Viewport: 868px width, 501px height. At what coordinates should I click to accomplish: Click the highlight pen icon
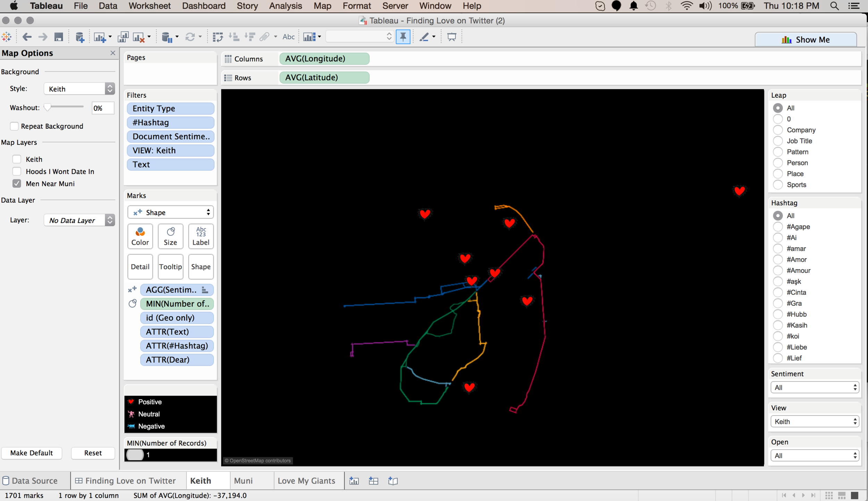[424, 37]
